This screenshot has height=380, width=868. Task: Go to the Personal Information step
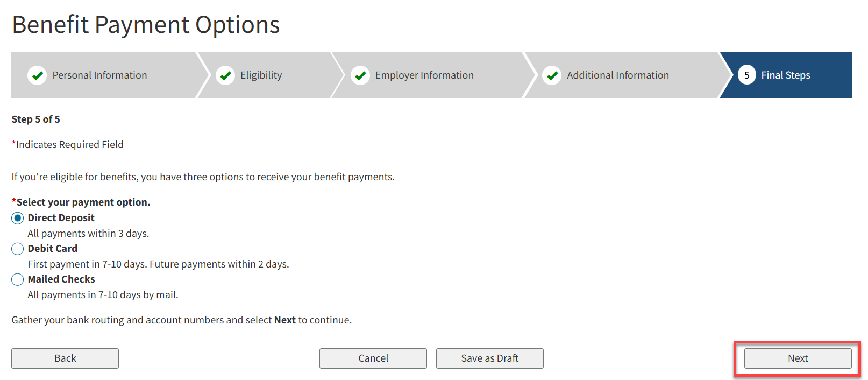99,75
